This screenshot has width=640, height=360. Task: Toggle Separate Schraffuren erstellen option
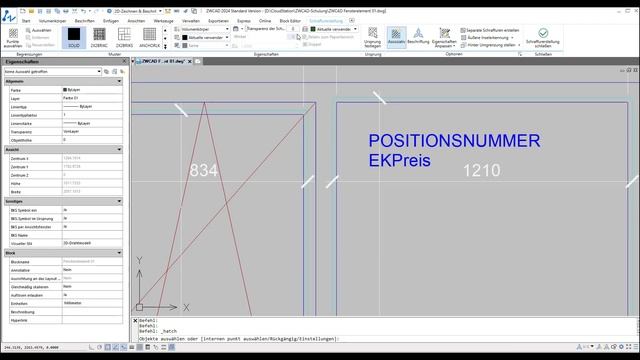tap(490, 30)
